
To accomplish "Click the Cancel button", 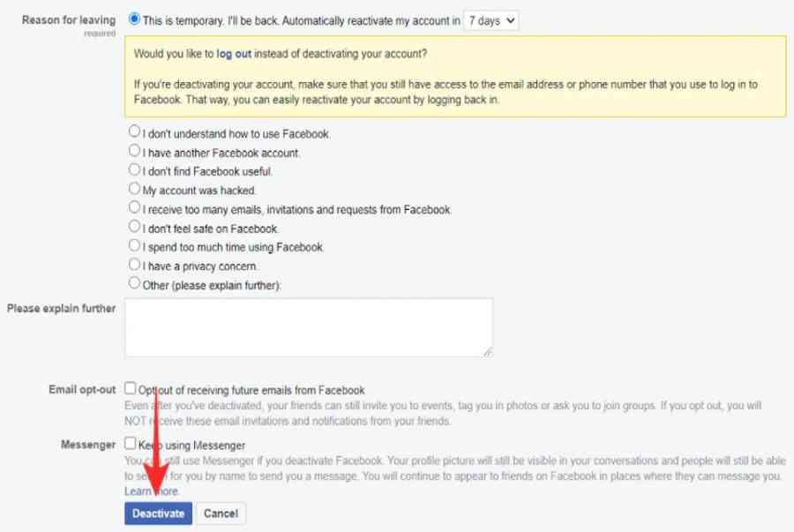I will point(221,513).
